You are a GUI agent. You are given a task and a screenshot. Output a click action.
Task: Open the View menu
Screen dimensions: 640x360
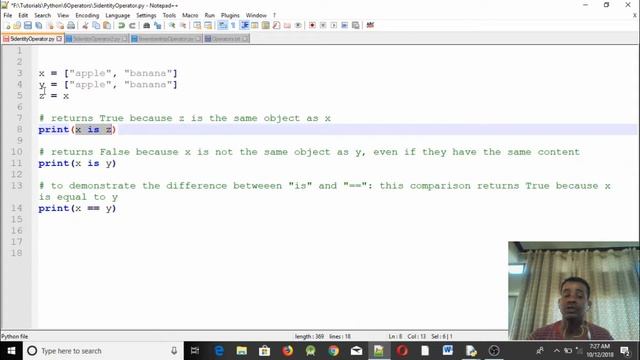pyautogui.click(x=63, y=16)
